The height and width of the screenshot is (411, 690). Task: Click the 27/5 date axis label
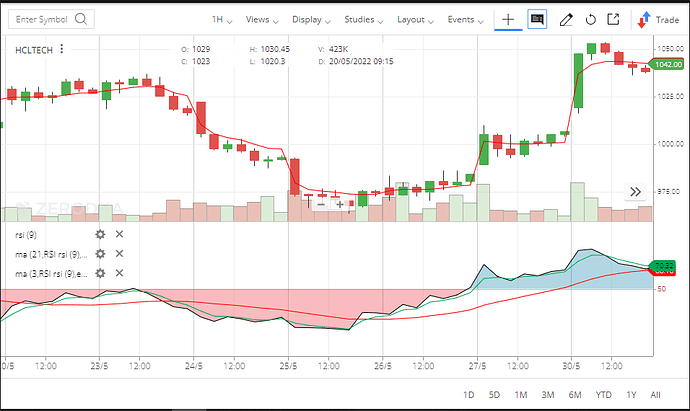click(477, 366)
